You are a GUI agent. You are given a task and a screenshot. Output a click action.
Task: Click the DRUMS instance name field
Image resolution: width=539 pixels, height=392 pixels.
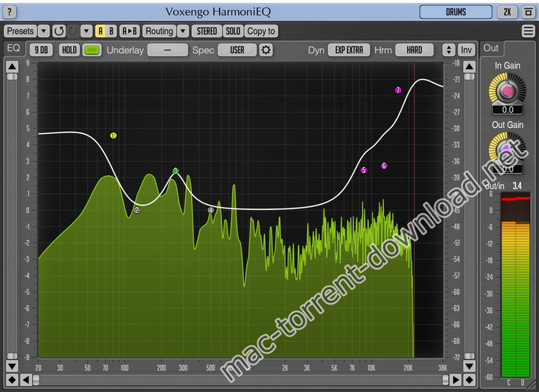tap(455, 12)
